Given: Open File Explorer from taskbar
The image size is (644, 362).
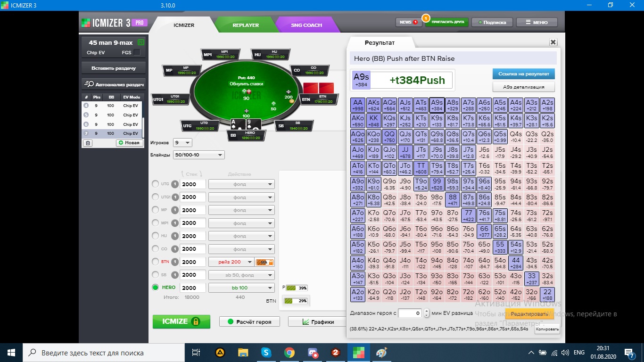Looking at the screenshot, I should [x=243, y=353].
